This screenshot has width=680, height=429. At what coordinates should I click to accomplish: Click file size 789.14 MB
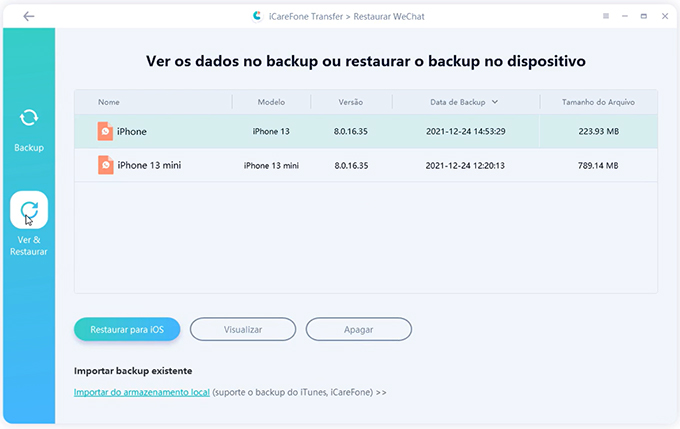coord(598,165)
